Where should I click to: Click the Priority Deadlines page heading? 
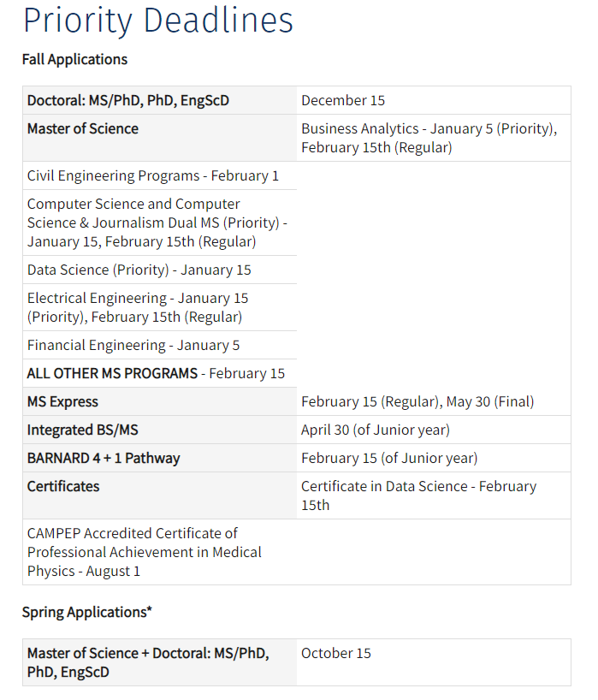pyautogui.click(x=157, y=21)
